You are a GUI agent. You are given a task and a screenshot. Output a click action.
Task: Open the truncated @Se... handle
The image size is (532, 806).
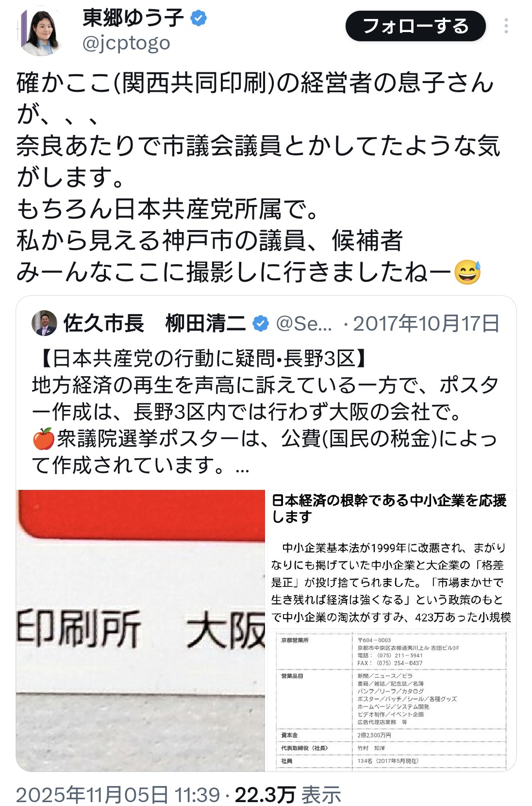tap(304, 324)
